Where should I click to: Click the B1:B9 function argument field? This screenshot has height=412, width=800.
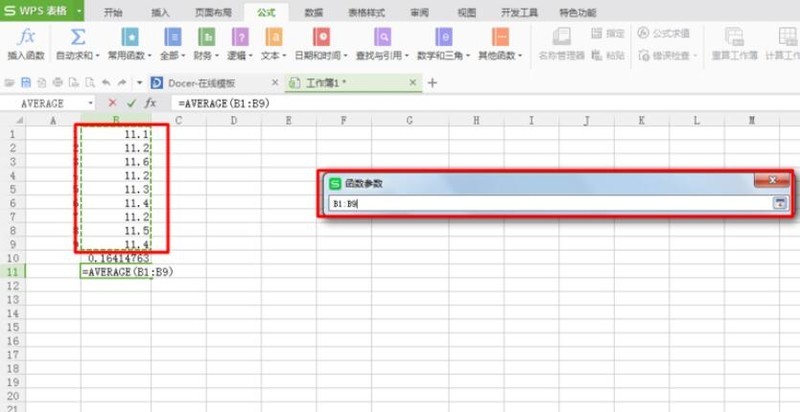[551, 203]
